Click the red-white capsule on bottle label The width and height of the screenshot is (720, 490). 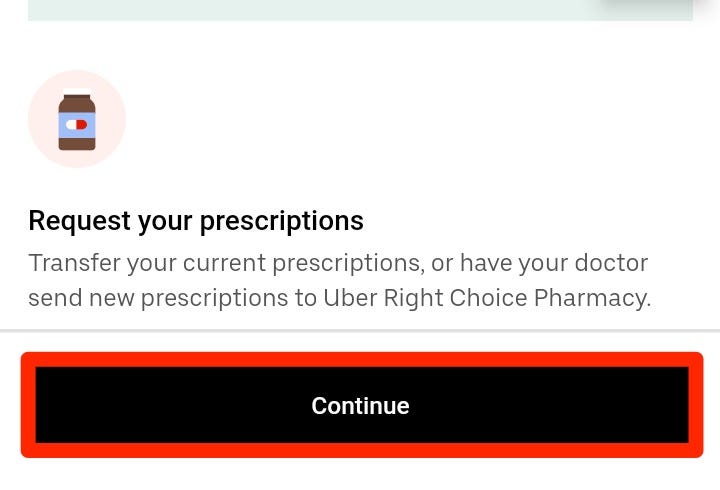click(76, 124)
